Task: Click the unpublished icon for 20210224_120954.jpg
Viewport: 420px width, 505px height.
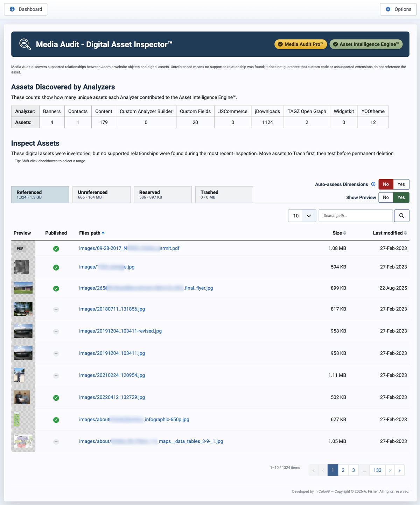Action: pyautogui.click(x=56, y=376)
